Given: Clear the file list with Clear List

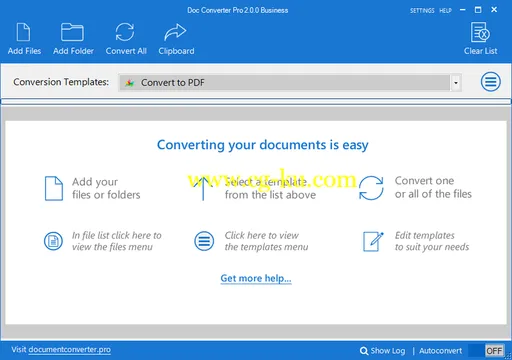Looking at the screenshot, I should [480, 39].
